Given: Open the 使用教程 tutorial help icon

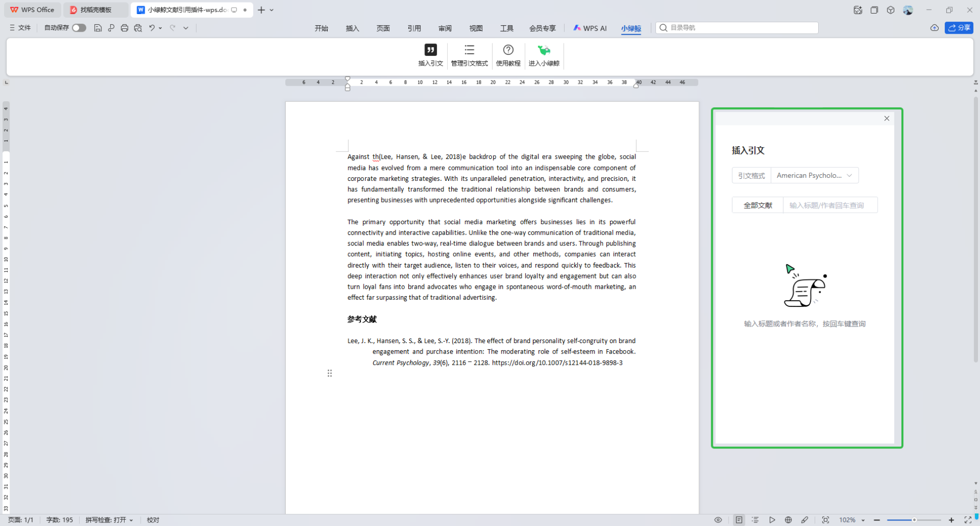Looking at the screenshot, I should (508, 50).
